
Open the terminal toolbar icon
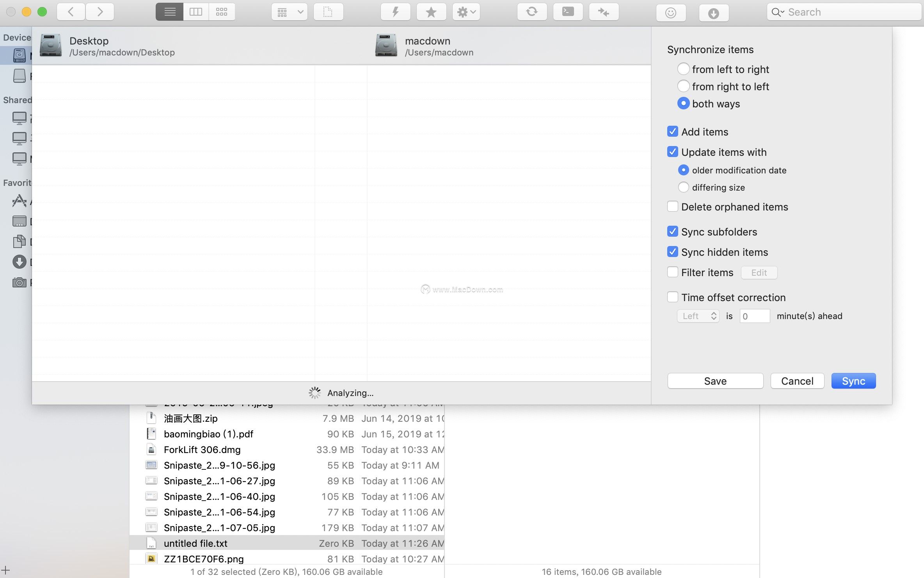point(568,12)
